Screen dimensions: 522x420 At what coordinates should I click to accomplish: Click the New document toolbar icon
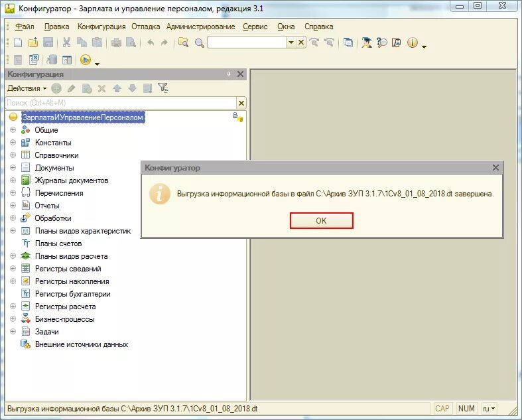pyautogui.click(x=18, y=42)
